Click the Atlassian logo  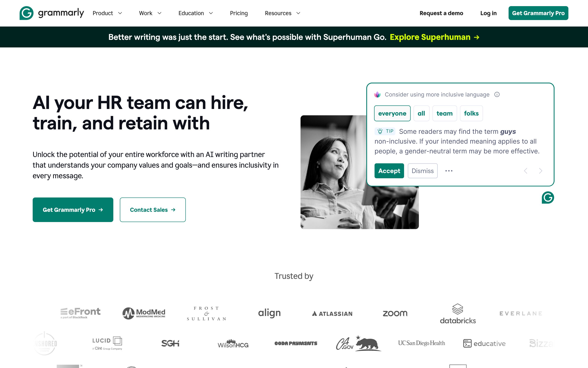coord(332,314)
